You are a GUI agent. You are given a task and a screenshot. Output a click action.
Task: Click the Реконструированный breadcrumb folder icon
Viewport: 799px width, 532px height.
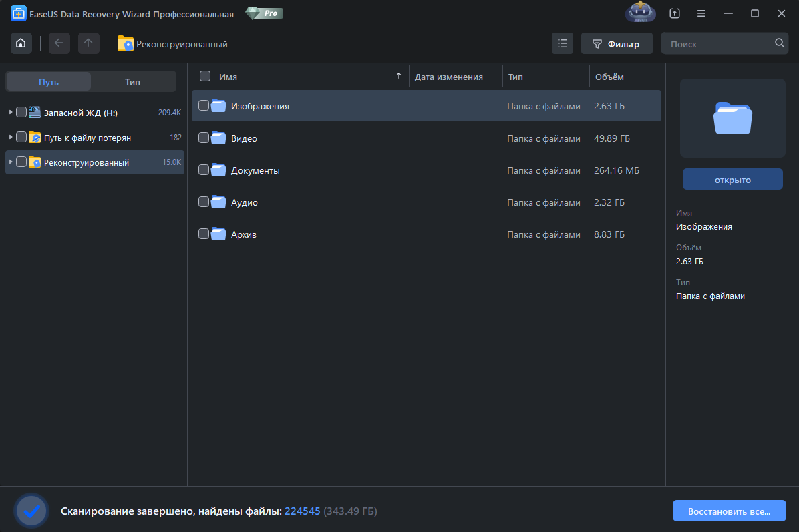point(126,44)
